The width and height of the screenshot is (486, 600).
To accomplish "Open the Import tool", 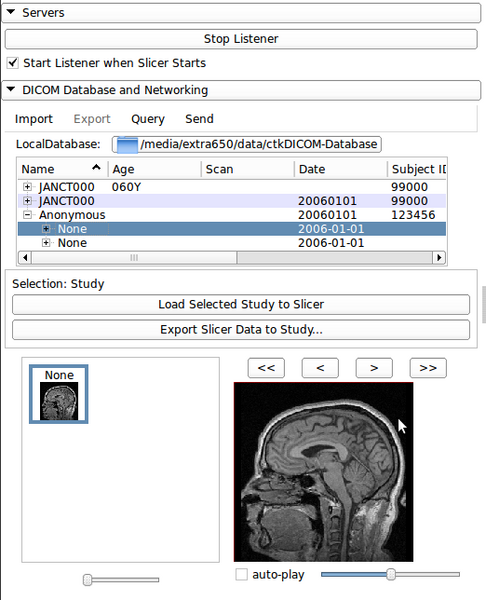I will [x=34, y=119].
